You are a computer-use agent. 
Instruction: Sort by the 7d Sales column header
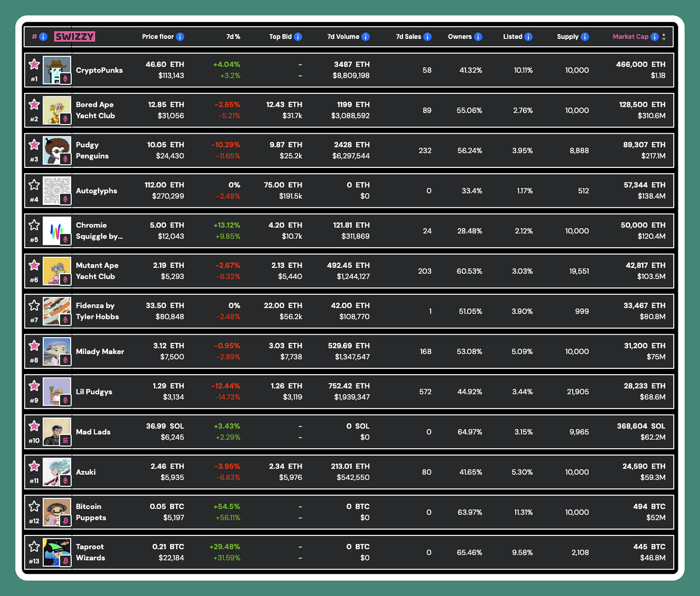pos(408,37)
